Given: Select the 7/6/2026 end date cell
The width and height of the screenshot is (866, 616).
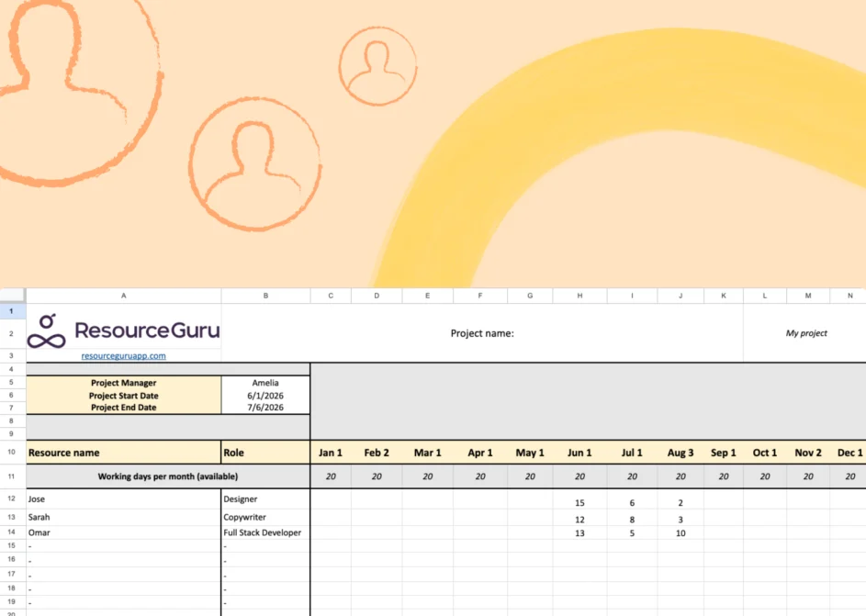Looking at the screenshot, I should (x=265, y=408).
